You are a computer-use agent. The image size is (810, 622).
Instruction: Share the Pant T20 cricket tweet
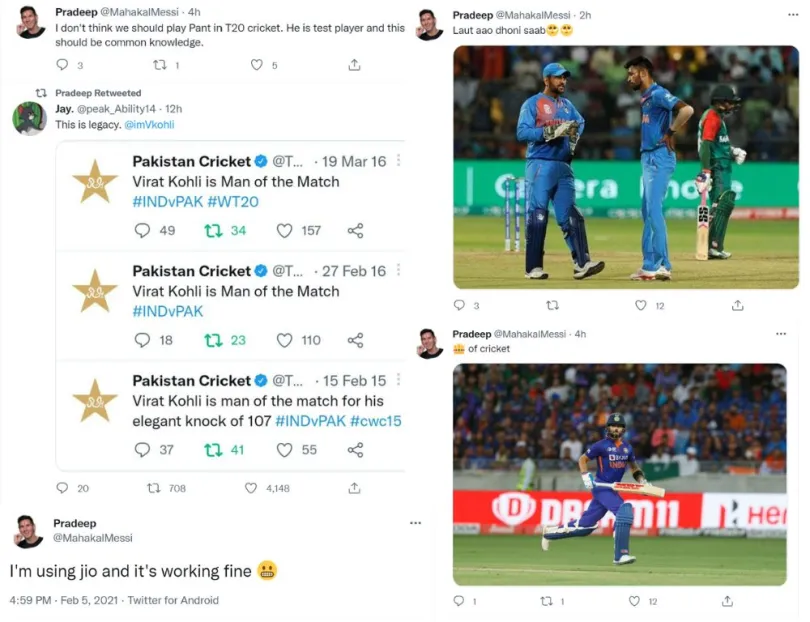pos(354,65)
